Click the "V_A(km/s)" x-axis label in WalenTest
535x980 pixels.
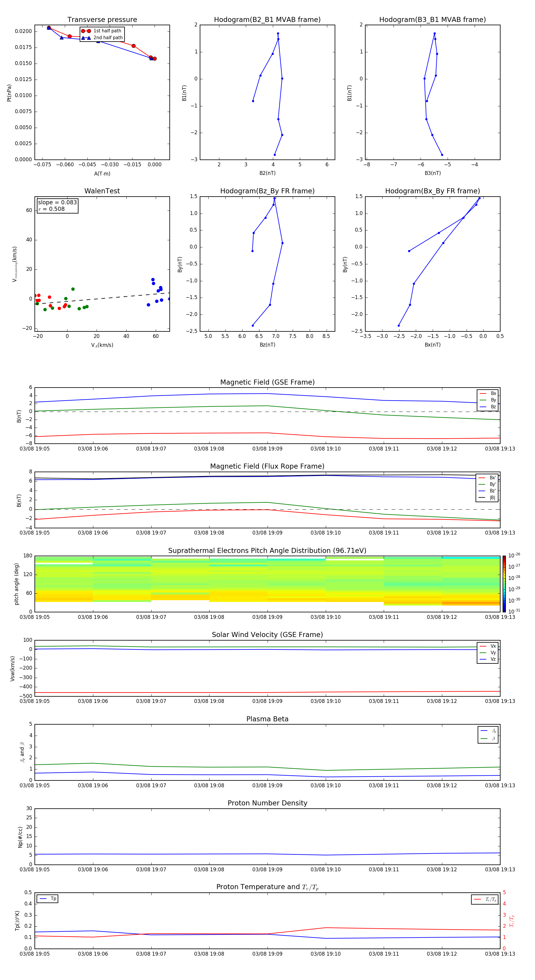[x=102, y=345]
